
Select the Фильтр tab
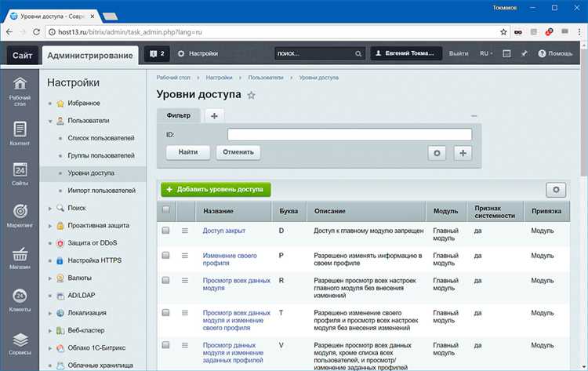pos(179,115)
